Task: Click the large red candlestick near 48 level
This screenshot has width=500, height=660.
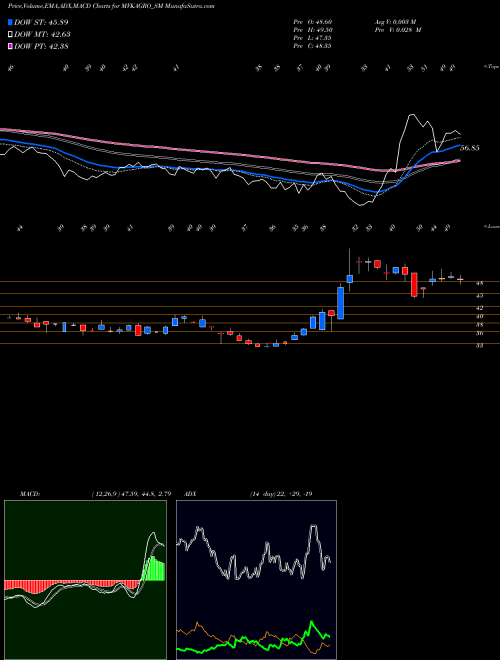Action: (414, 285)
